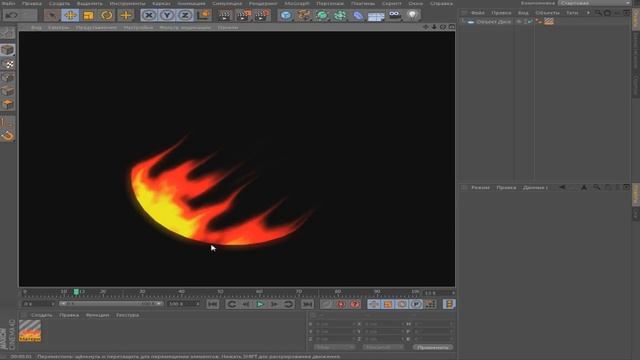This screenshot has height=360, width=640.
Task: Step to the previous frame
Action: tap(246, 304)
